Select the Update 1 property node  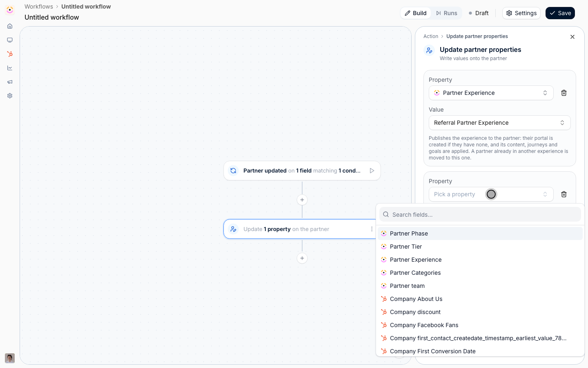300,229
